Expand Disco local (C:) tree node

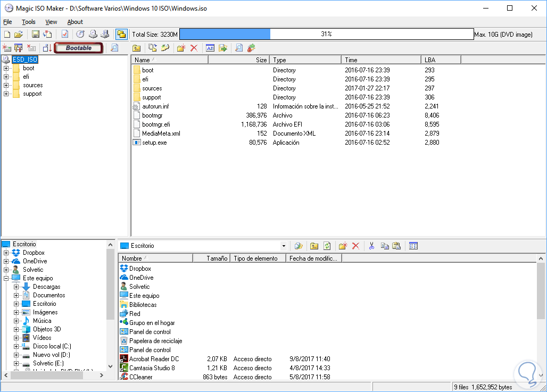click(x=16, y=346)
